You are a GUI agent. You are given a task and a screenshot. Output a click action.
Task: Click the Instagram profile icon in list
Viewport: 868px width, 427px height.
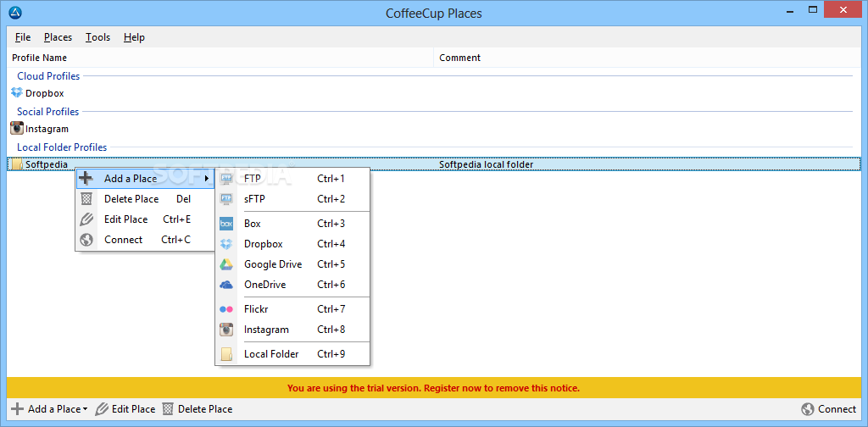(17, 128)
